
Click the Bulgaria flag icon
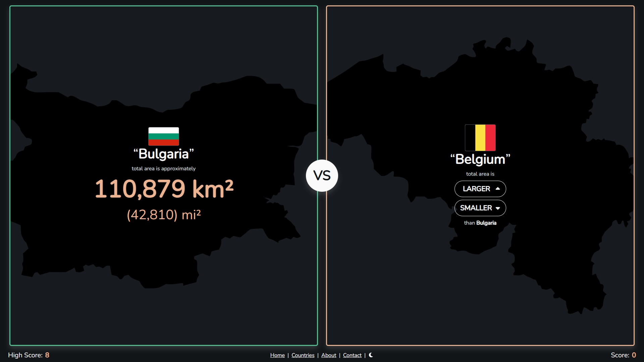click(164, 136)
